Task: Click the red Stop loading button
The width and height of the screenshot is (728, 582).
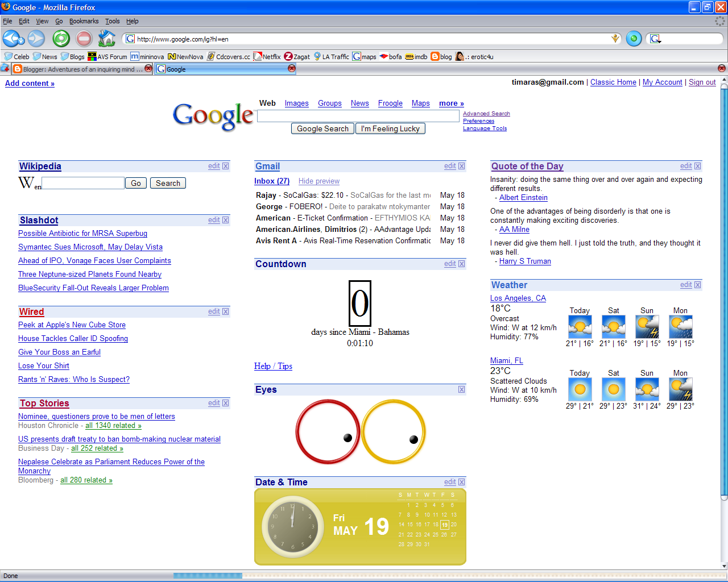Action: click(84, 39)
